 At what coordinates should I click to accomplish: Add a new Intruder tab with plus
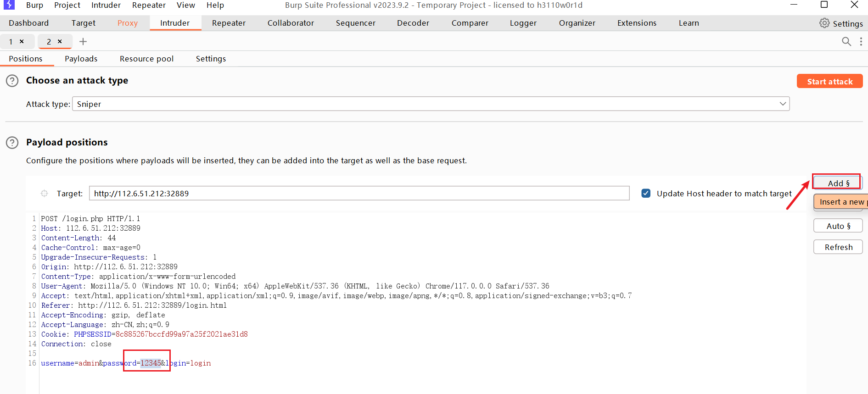(83, 42)
